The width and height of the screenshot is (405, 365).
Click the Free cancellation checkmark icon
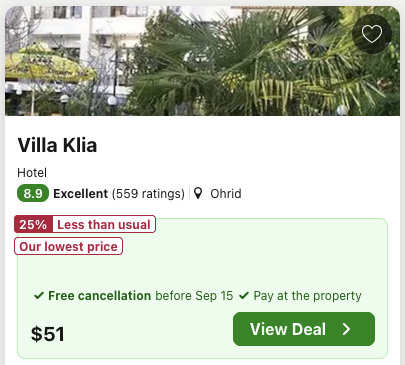39,295
